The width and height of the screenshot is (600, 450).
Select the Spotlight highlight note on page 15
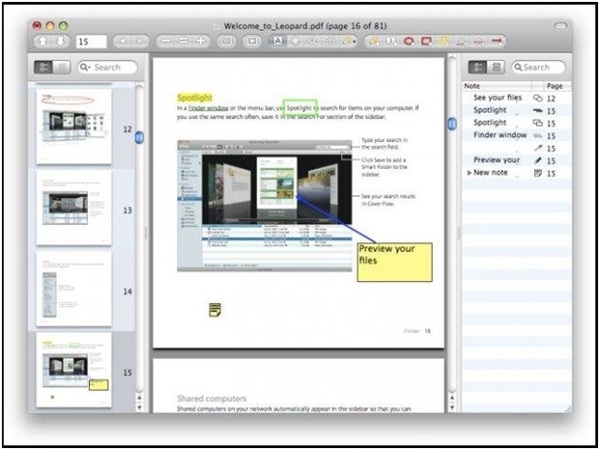517,111
